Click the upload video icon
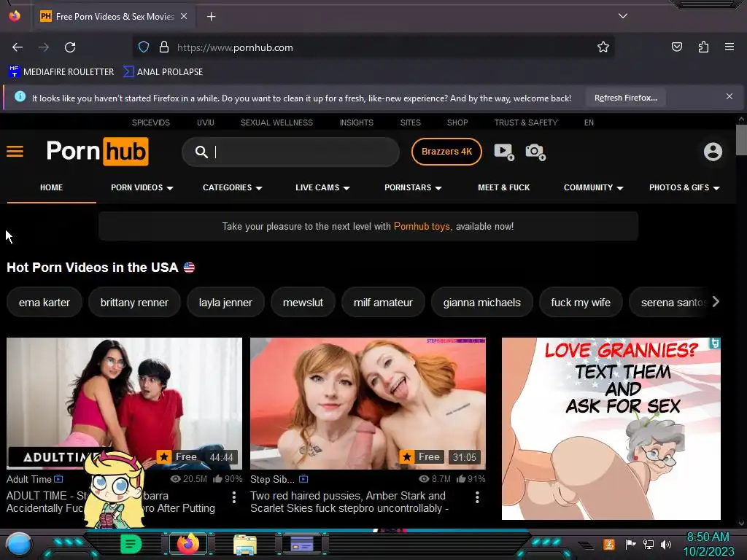The width and height of the screenshot is (747, 560). [503, 152]
